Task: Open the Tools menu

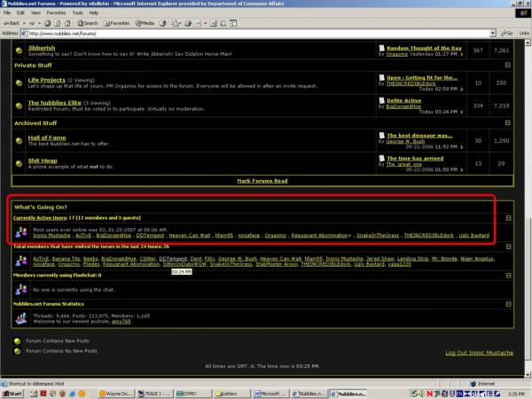Action: point(78,13)
